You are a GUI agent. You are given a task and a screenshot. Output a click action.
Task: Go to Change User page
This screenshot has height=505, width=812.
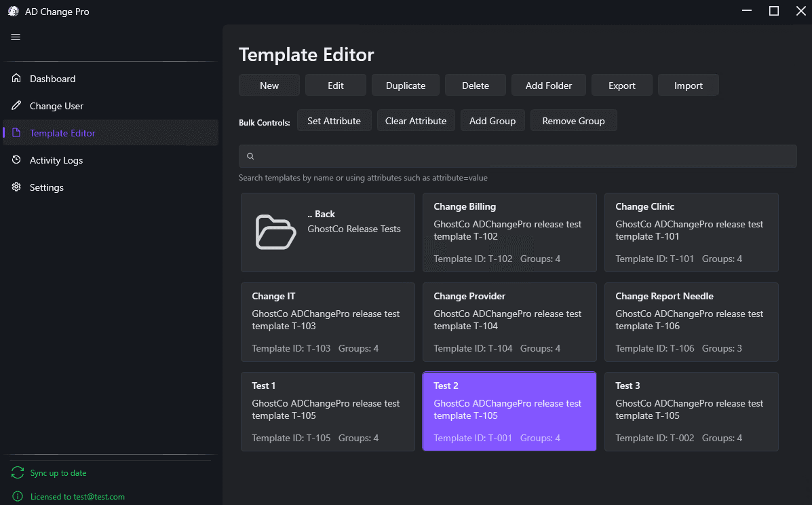(x=111, y=106)
